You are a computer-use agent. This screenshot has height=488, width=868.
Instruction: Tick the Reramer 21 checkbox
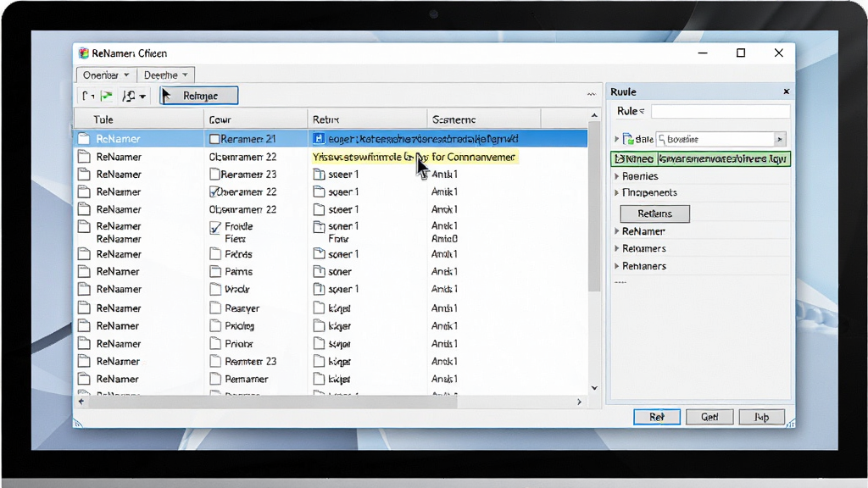214,139
